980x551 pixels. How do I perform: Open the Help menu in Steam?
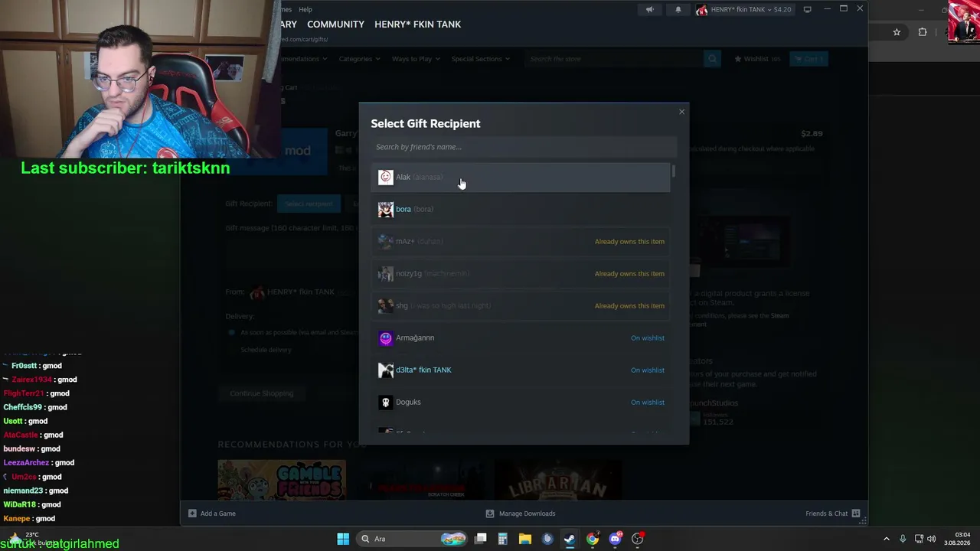pos(305,9)
